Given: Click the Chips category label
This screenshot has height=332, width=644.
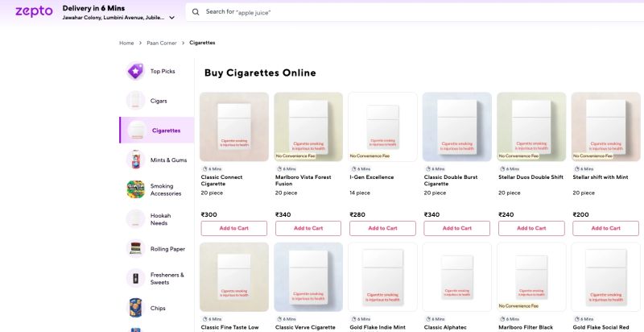Looking at the screenshot, I should pyautogui.click(x=158, y=308).
